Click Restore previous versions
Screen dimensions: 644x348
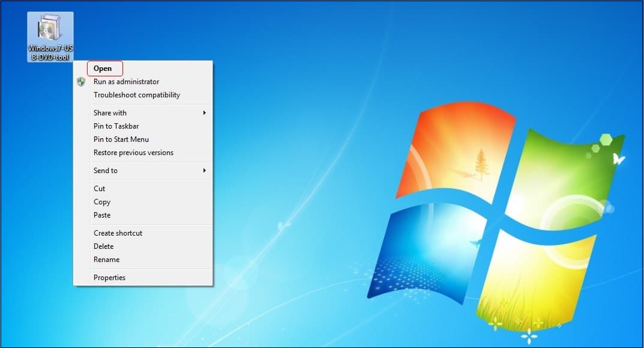pos(143,152)
